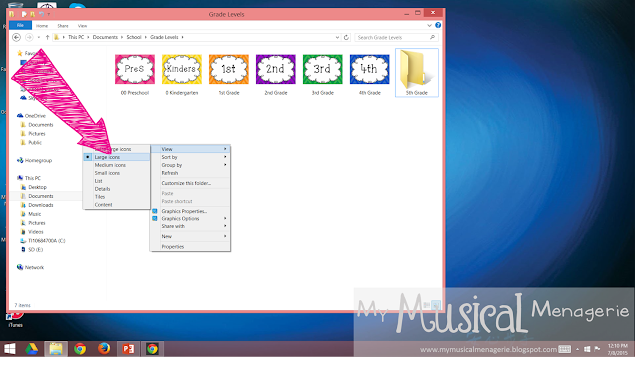Select Small icons view option
This screenshot has height=369, width=640.
point(116,173)
